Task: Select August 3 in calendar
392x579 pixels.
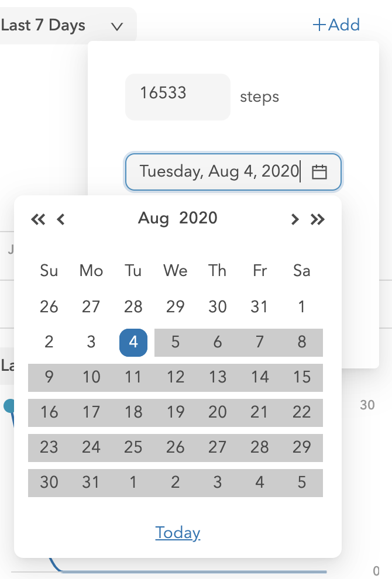Action: point(91,342)
